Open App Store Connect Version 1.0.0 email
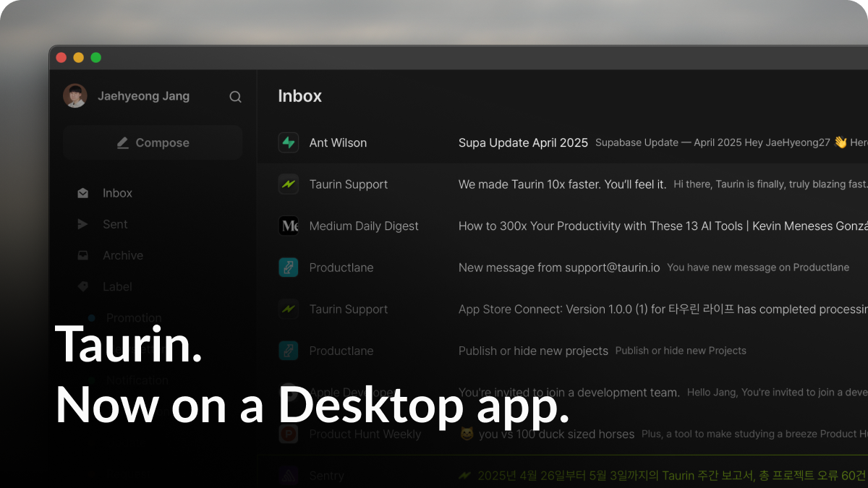The width and height of the screenshot is (868, 488). (663, 309)
